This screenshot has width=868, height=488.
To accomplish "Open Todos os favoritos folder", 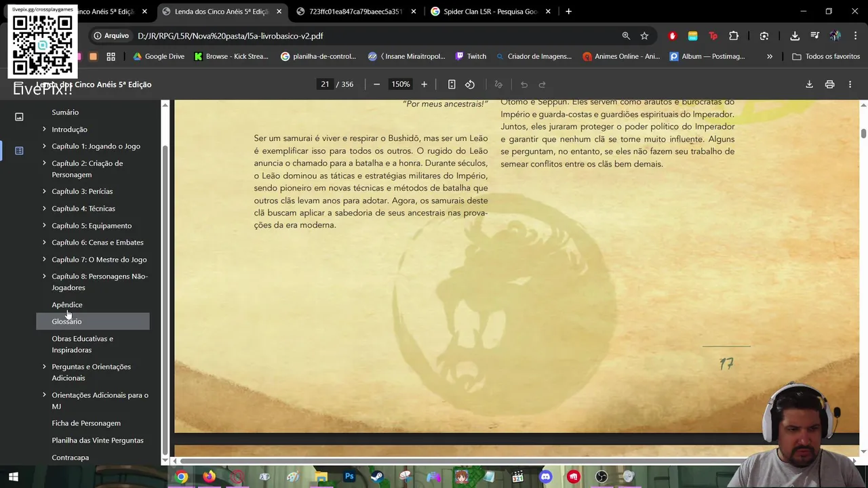I will pyautogui.click(x=826, y=56).
